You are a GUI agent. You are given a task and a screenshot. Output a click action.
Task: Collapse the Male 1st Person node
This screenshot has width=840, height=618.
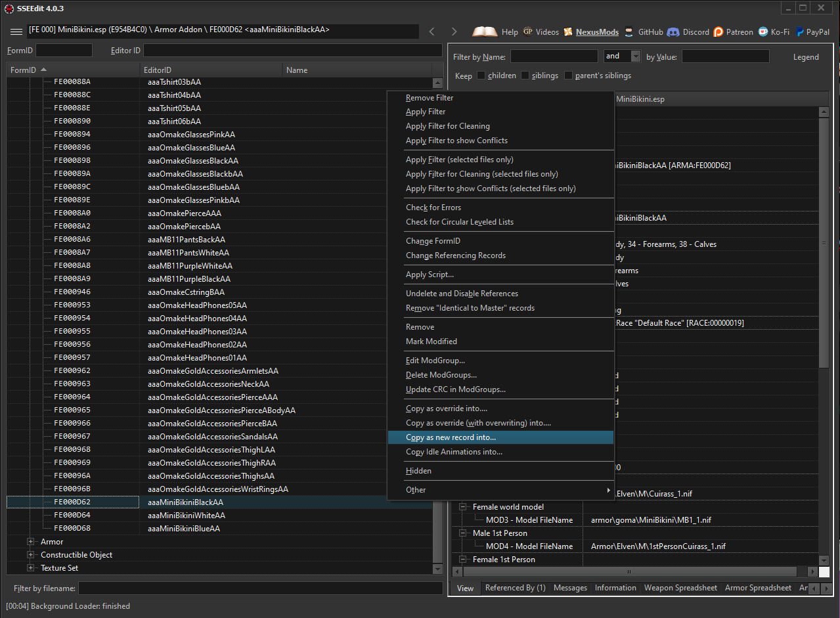463,533
